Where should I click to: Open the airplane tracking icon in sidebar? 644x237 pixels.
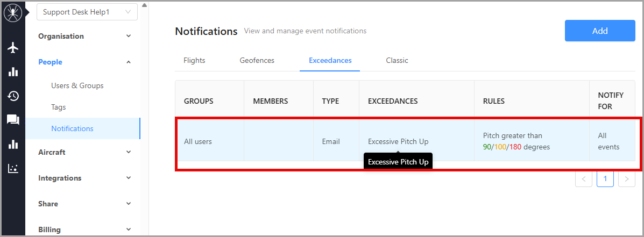pyautogui.click(x=13, y=48)
